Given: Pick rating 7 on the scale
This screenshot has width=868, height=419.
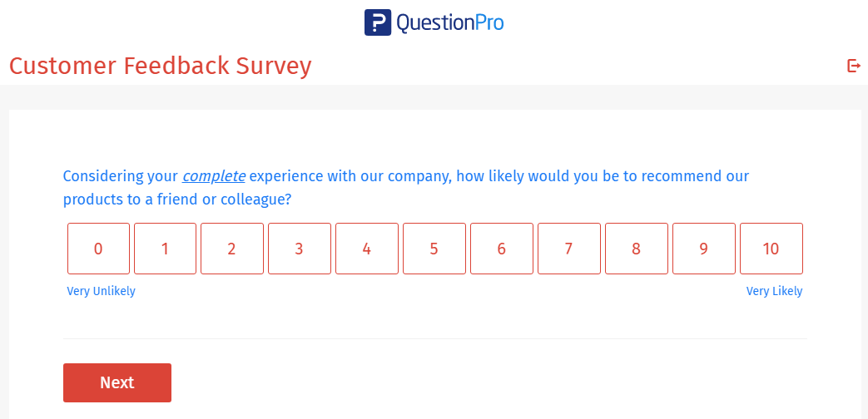Looking at the screenshot, I should (x=569, y=249).
